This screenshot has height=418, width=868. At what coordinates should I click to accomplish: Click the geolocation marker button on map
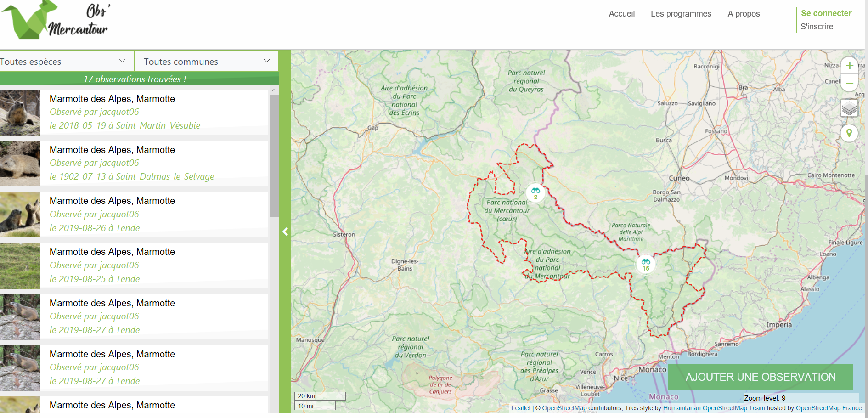(x=849, y=133)
